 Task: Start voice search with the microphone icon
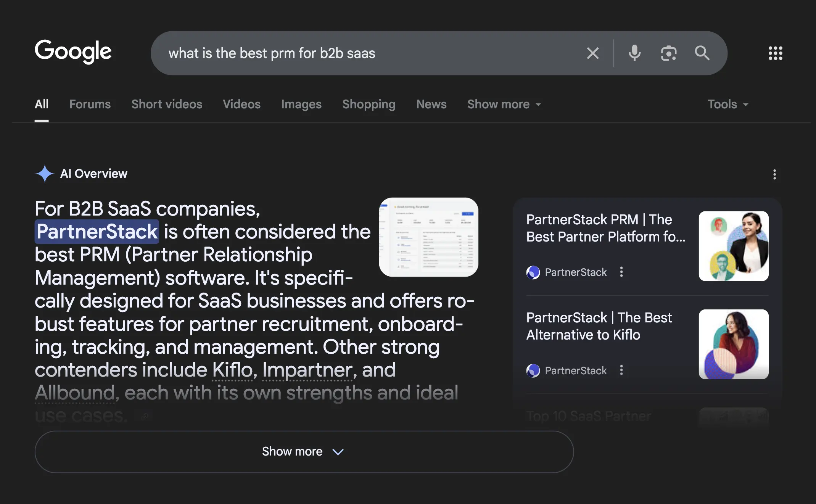tap(634, 53)
